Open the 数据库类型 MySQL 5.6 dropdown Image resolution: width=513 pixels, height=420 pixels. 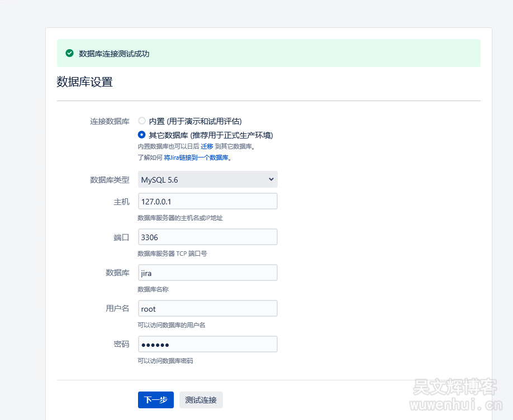tap(207, 179)
